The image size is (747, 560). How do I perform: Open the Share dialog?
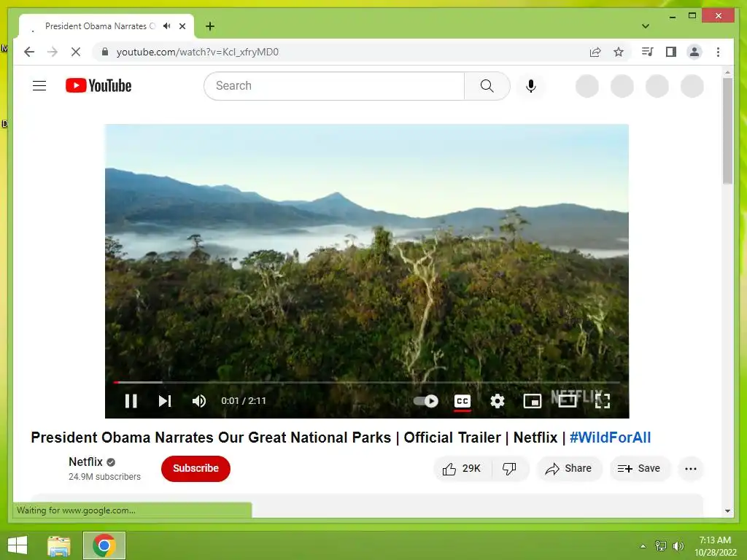click(x=569, y=469)
